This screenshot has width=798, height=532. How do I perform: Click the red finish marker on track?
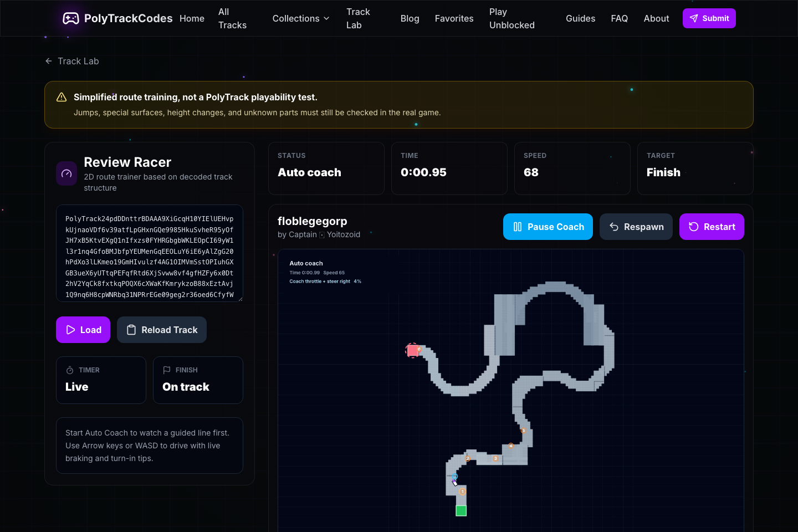[412, 350]
